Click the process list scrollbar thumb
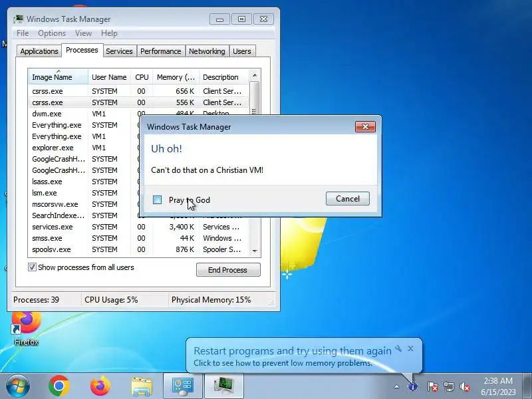Screen dimensions: 532x399 [x=255, y=98]
